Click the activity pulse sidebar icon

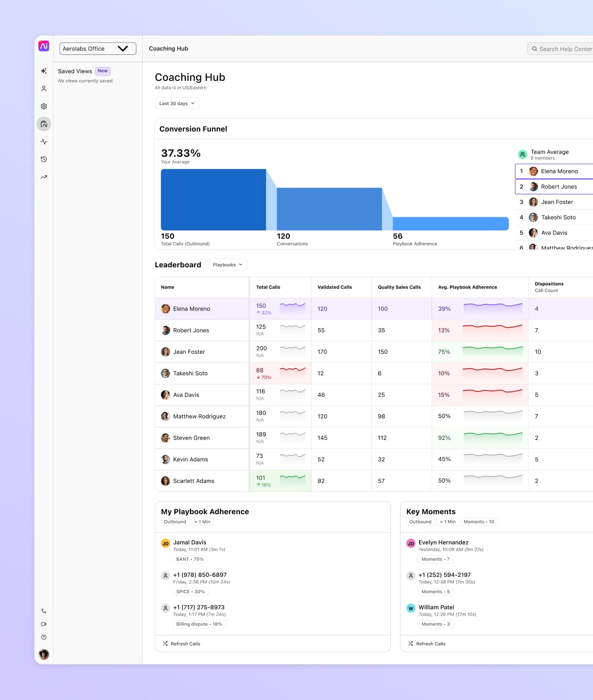[44, 142]
